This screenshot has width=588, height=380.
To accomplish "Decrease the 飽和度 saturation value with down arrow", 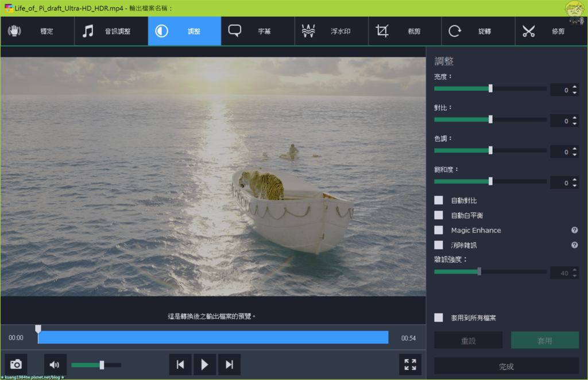I will click(x=574, y=185).
